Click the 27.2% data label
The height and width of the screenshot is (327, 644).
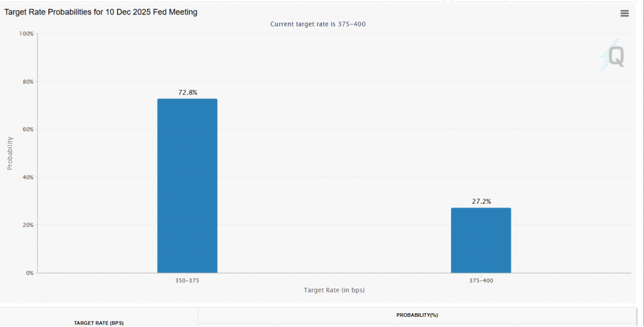tap(481, 201)
